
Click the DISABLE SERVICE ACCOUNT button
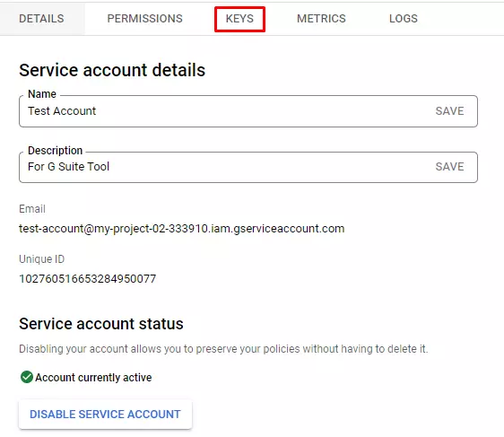(105, 415)
